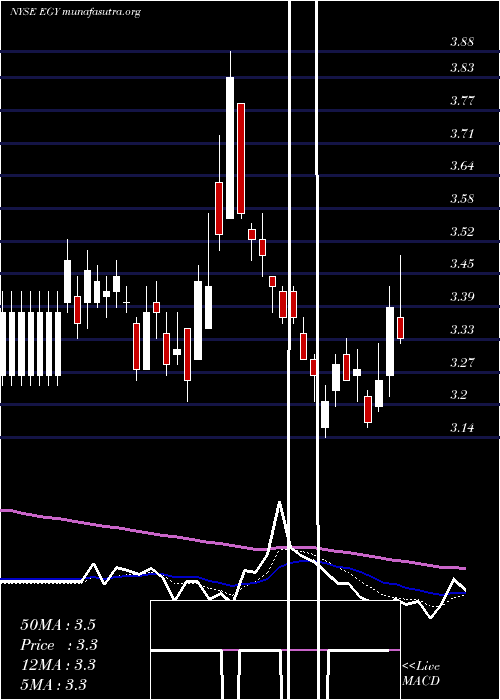The height and width of the screenshot is (700, 500).
Task: Click the 50MA : 3.5 readout
Action: click(58, 625)
